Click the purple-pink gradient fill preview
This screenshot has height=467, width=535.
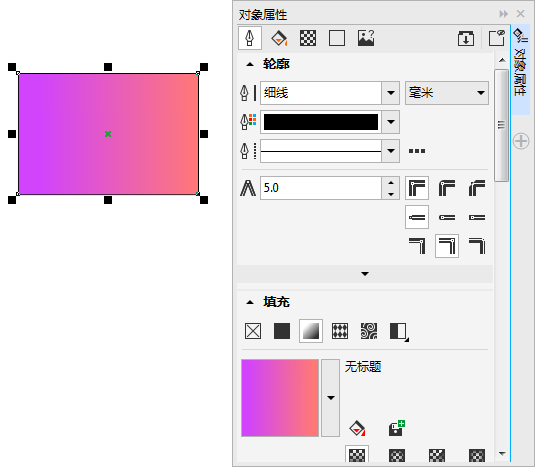pyautogui.click(x=280, y=398)
